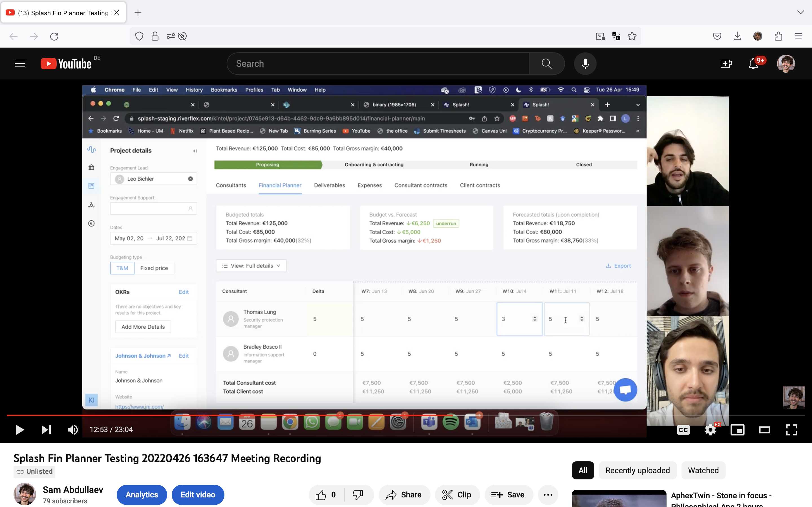812x507 pixels.
Task: Open YouTube notifications bell
Action: 753,64
